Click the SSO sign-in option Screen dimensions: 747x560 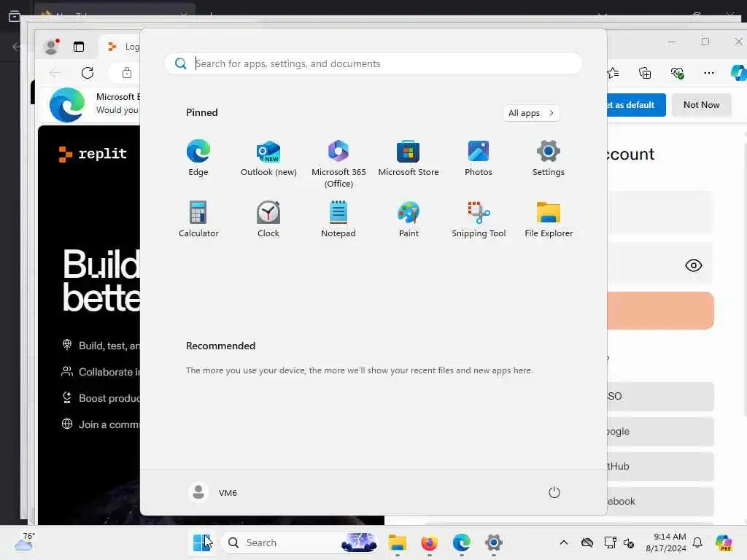pos(660,396)
